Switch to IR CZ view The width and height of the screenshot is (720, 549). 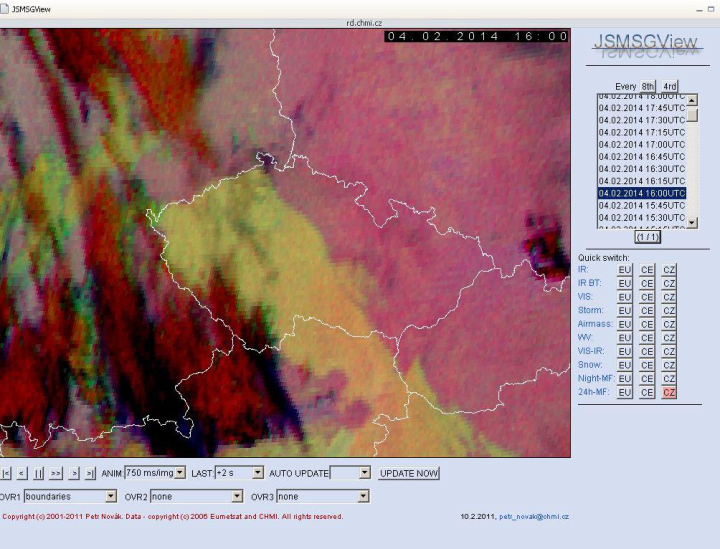[669, 270]
